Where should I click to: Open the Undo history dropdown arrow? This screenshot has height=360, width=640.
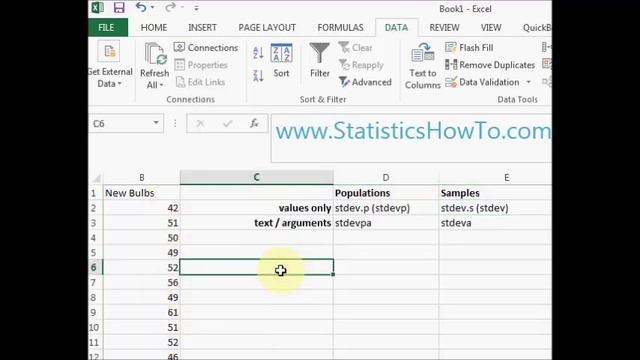click(153, 7)
